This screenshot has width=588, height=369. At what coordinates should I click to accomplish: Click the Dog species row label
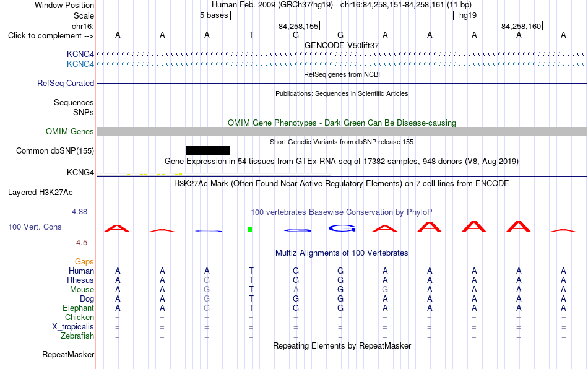pyautogui.click(x=87, y=299)
